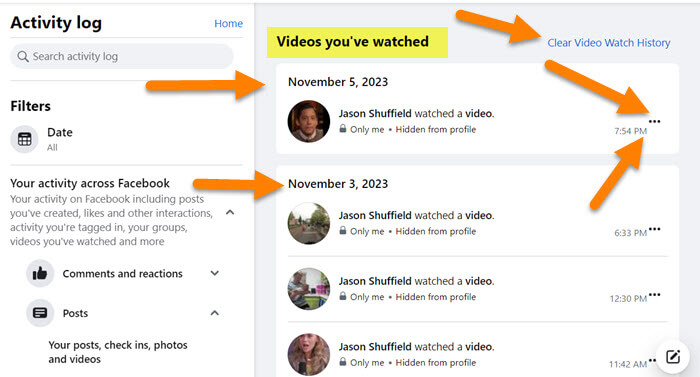Select the Date All filter
Image resolution: width=700 pixels, height=377 pixels.
(59, 139)
